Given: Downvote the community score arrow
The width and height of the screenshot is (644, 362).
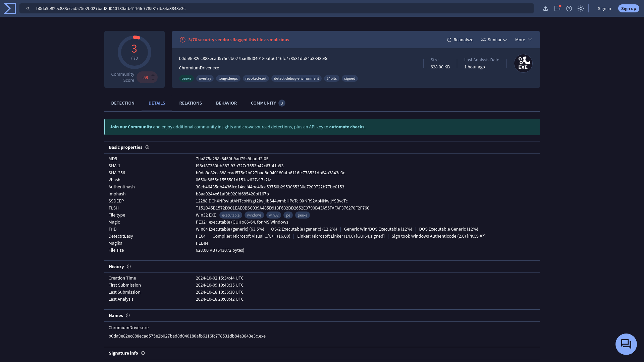Looking at the screenshot, I should click(153, 80).
